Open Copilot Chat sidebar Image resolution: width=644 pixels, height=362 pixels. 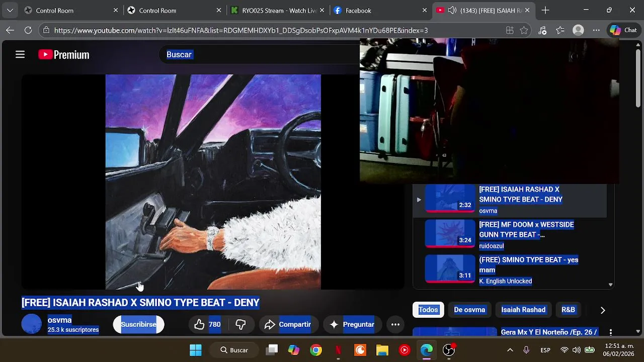(x=624, y=30)
